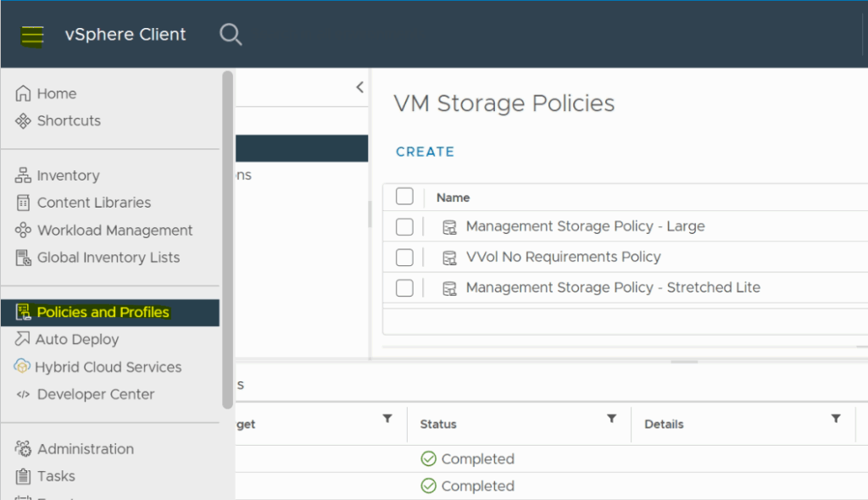Click the Shortcuts diamond icon
868x500 pixels.
tap(23, 120)
